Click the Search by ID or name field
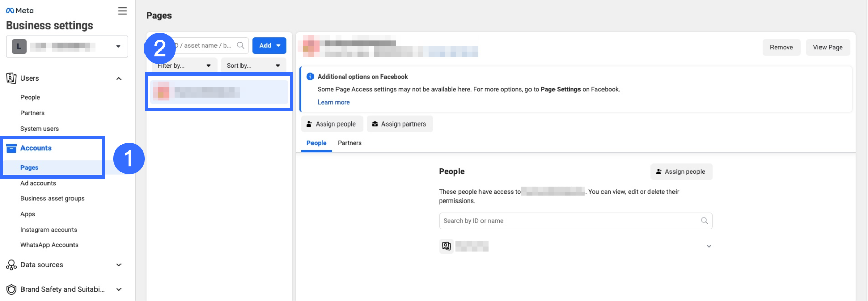Viewport: 868px width, 301px height. coord(567,221)
